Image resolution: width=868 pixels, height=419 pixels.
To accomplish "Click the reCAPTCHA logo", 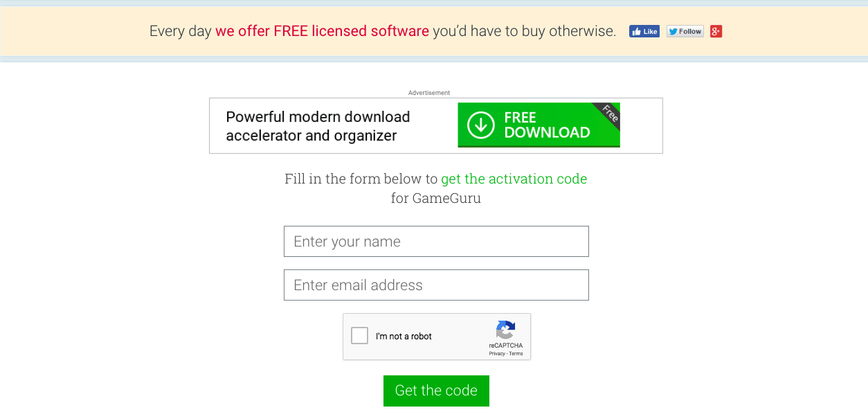I will 506,330.
